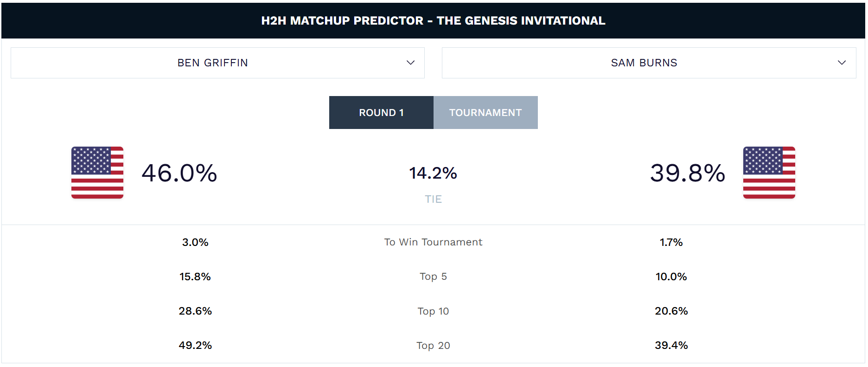Click chevron arrow beside Sam Burns

pyautogui.click(x=842, y=63)
